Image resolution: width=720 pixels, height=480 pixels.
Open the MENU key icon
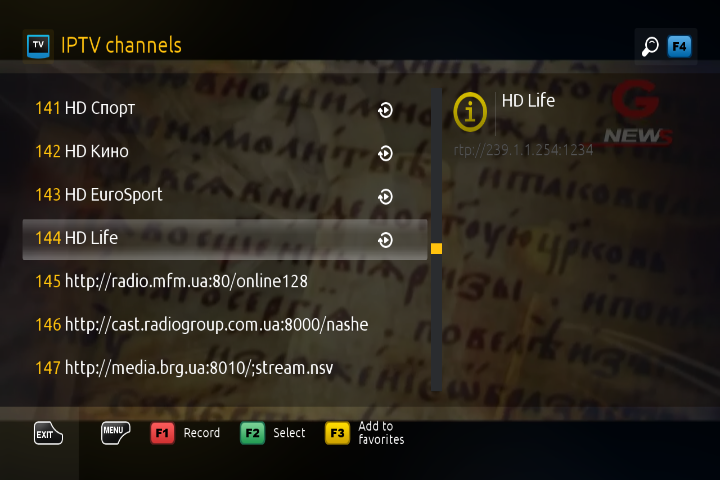(115, 432)
